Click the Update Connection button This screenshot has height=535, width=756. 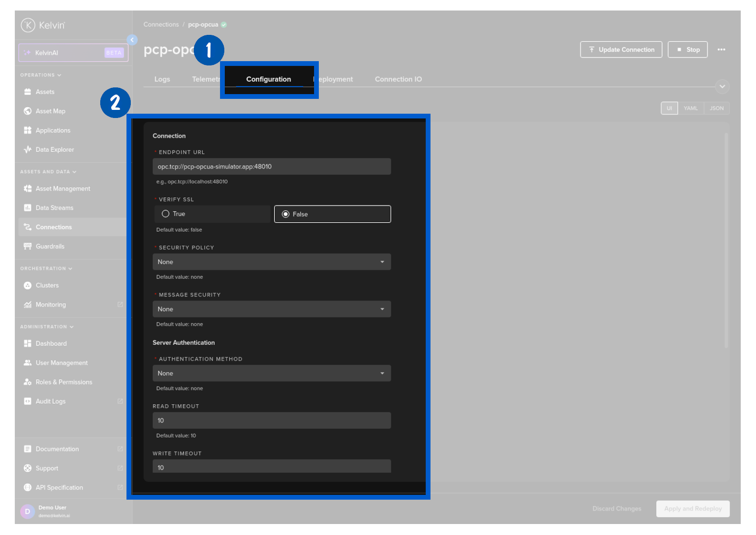click(621, 50)
